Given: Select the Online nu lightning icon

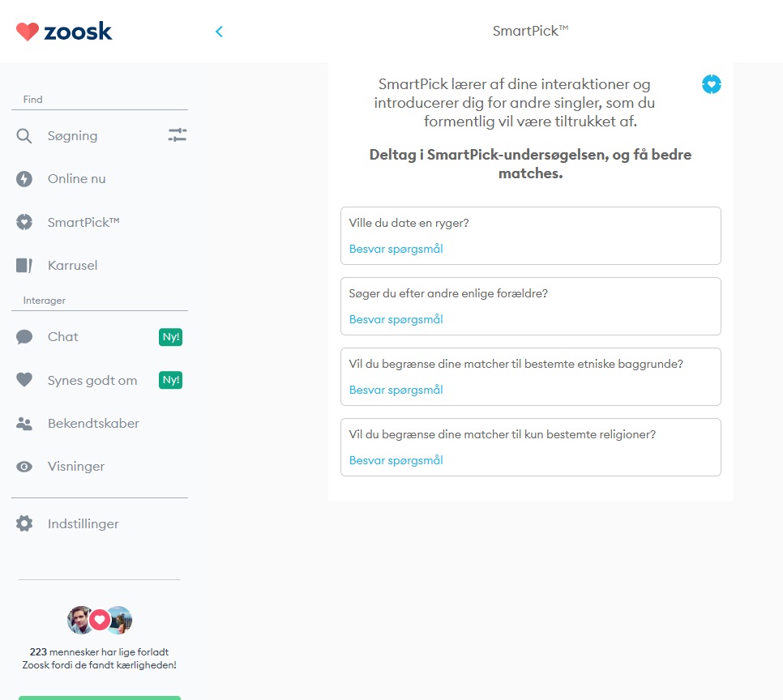Looking at the screenshot, I should tap(24, 179).
